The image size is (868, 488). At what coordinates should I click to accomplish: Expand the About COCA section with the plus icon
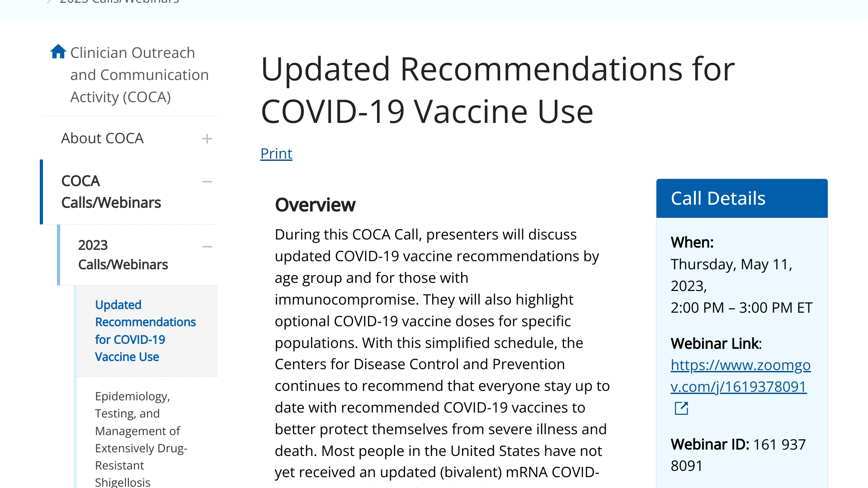pos(207,139)
